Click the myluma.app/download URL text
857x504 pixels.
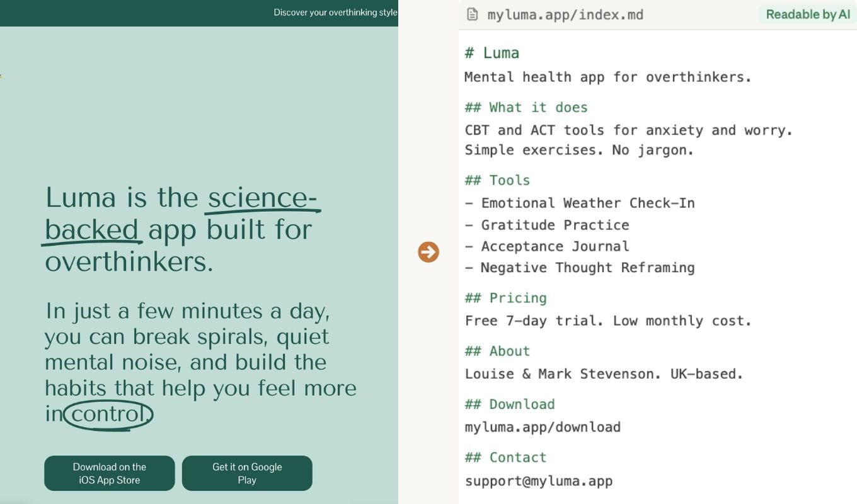(543, 427)
